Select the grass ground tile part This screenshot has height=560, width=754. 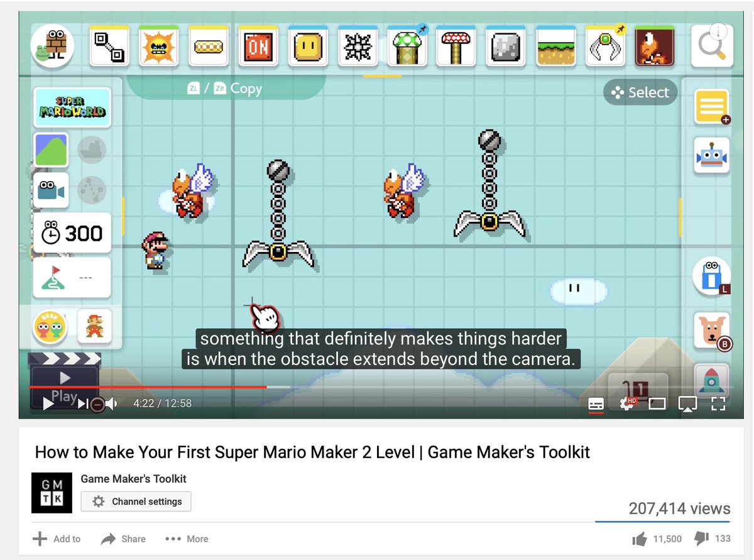pos(556,46)
